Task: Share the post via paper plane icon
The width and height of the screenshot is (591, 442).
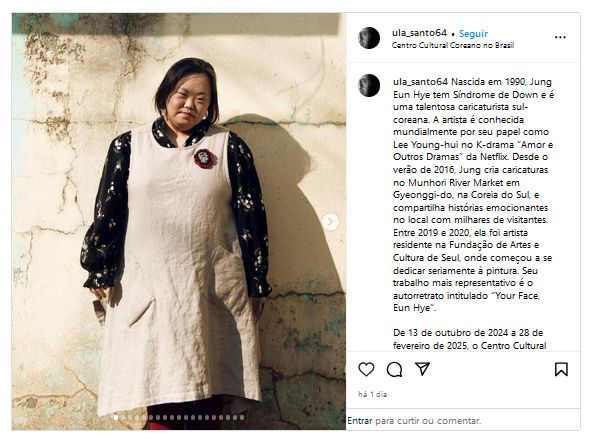Action: click(x=422, y=369)
